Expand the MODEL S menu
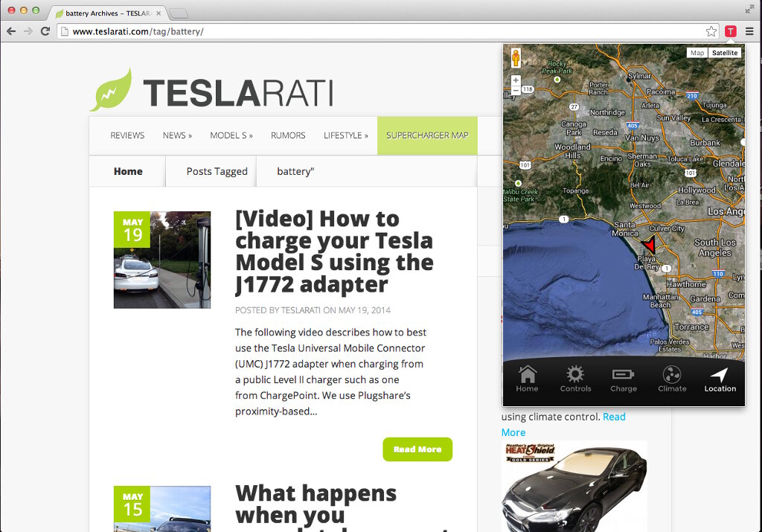Viewport: 762px width, 532px height. click(x=231, y=135)
